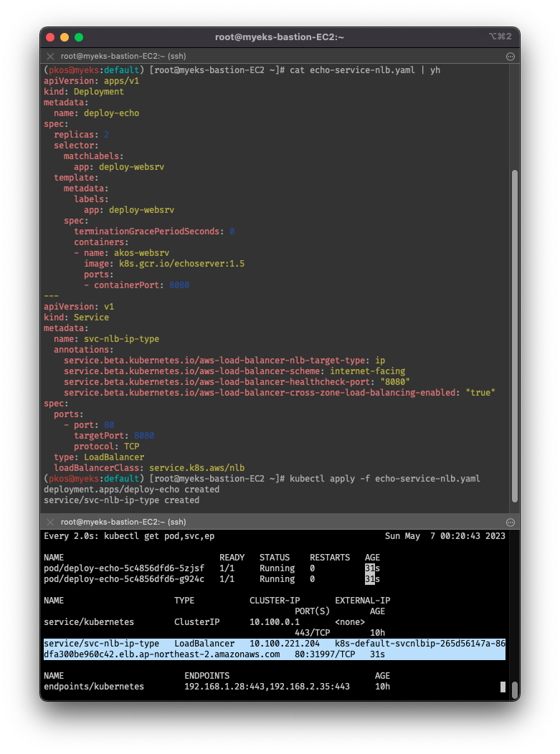Click the 'replicas: 2' line

click(x=81, y=135)
